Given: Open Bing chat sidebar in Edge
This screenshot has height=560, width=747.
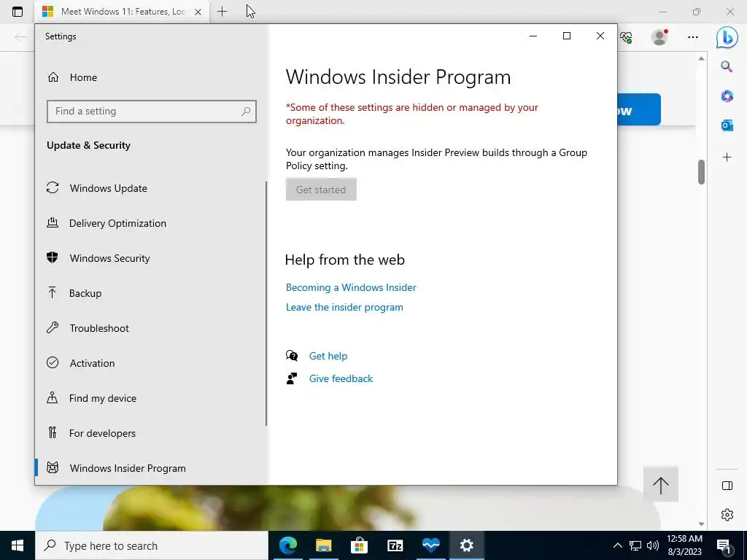Looking at the screenshot, I should pos(727,36).
